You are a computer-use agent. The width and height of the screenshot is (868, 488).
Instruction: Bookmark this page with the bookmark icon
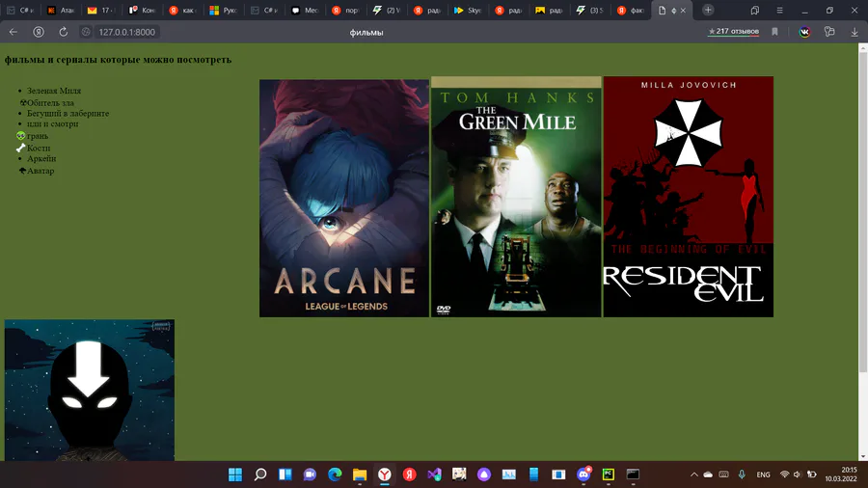click(775, 32)
